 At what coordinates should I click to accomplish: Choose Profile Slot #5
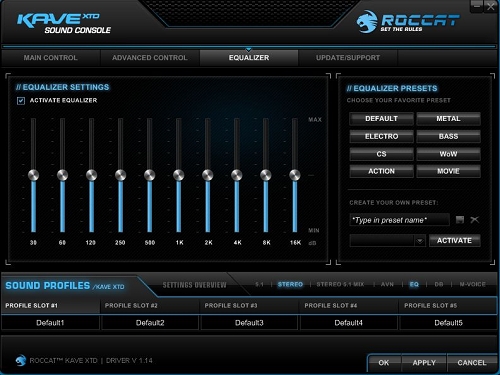[x=448, y=306]
